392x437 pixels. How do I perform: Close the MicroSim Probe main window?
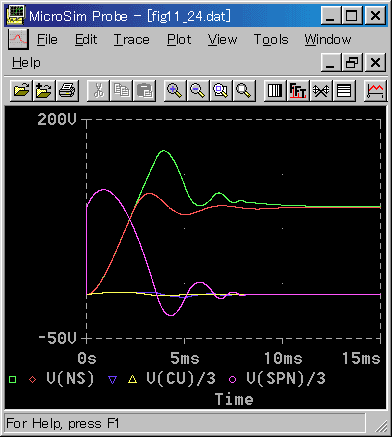pos(375,16)
